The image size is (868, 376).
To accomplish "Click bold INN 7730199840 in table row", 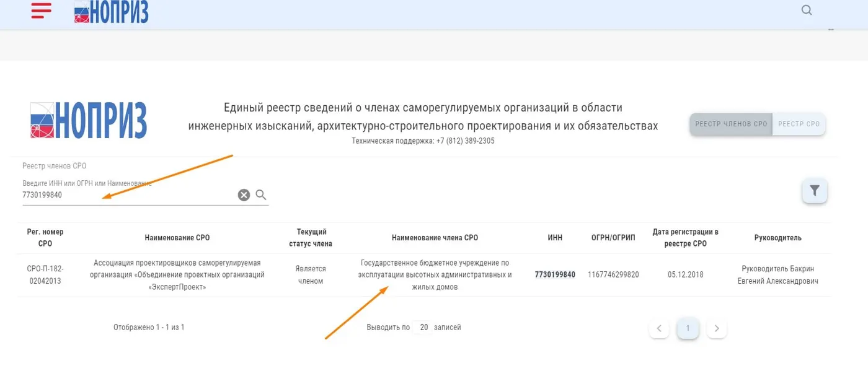I will click(x=555, y=275).
